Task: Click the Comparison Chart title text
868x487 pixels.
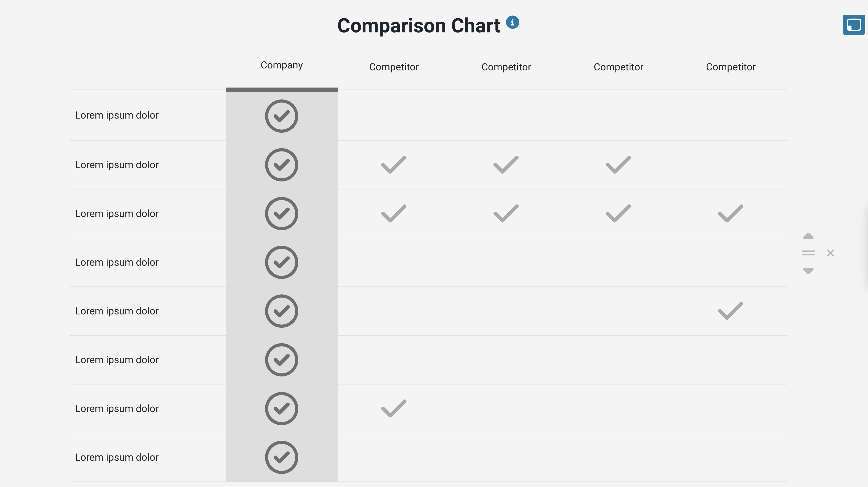Action: click(419, 25)
